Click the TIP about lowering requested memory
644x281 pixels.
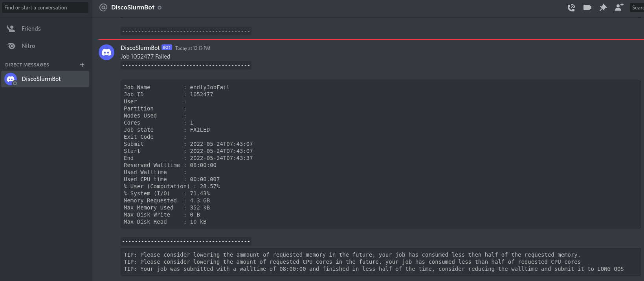point(352,255)
